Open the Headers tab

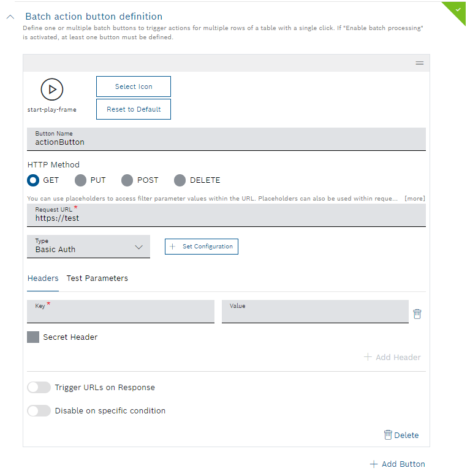click(43, 278)
